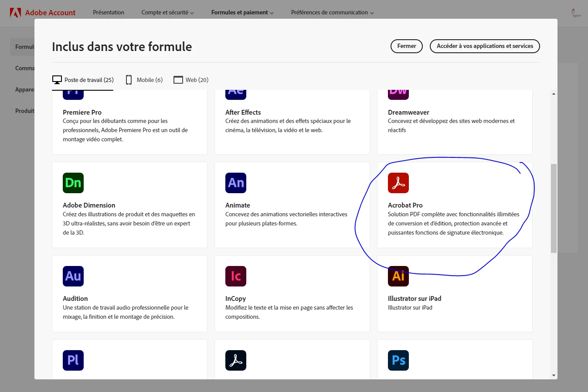Click Accéder à vos applications et services
This screenshot has width=588, height=392.
[x=485, y=46]
